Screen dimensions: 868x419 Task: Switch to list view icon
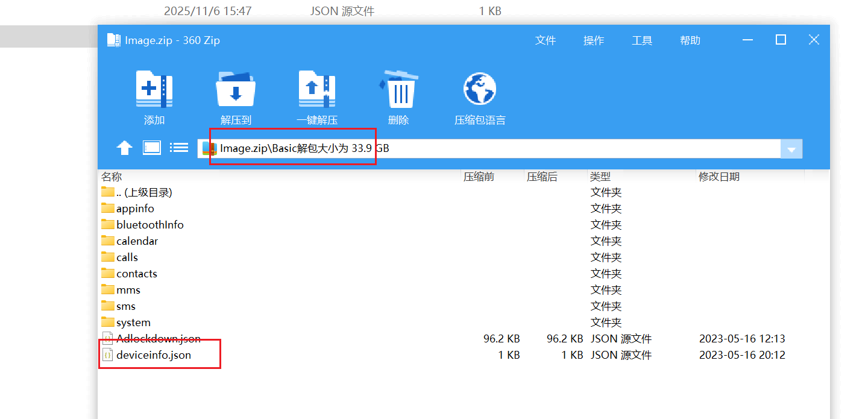(x=179, y=148)
